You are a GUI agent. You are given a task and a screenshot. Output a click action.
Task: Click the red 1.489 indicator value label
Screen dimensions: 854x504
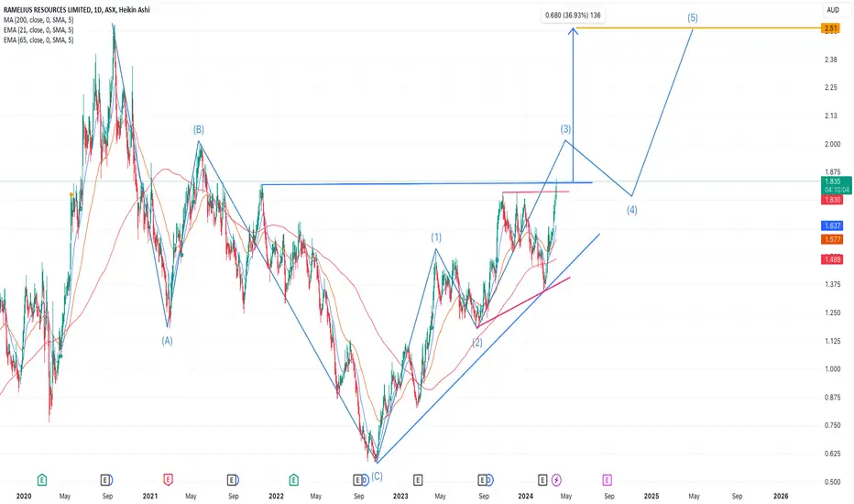pyautogui.click(x=832, y=260)
